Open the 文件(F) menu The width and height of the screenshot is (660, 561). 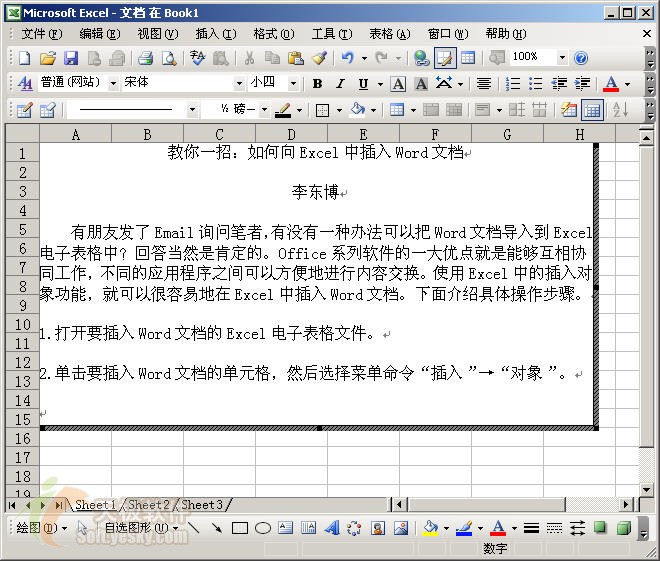[42, 34]
